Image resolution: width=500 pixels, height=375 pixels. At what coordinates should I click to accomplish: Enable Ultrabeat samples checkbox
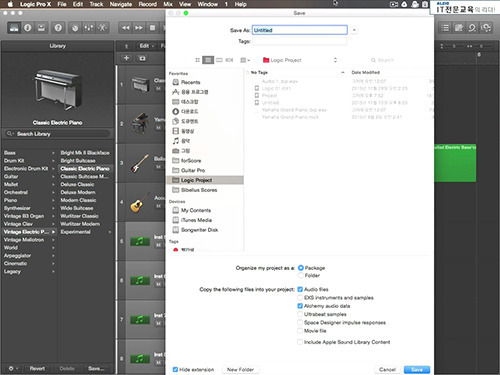300,314
